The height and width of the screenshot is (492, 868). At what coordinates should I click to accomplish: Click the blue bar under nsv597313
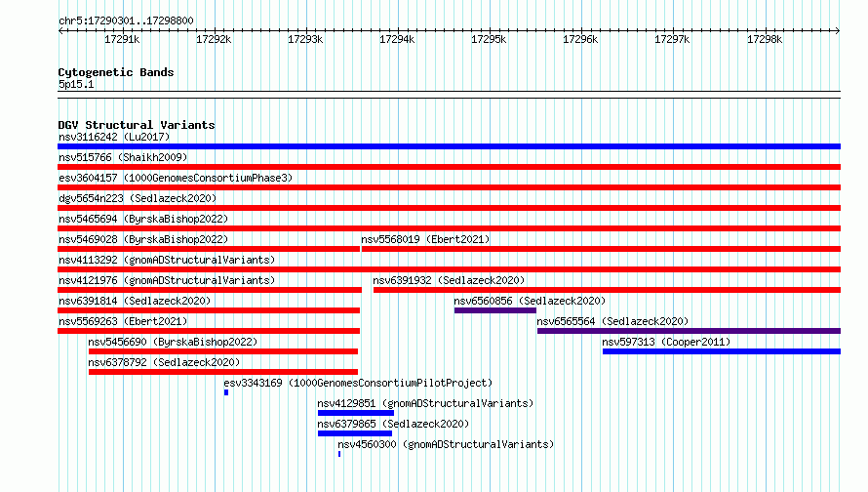click(722, 351)
